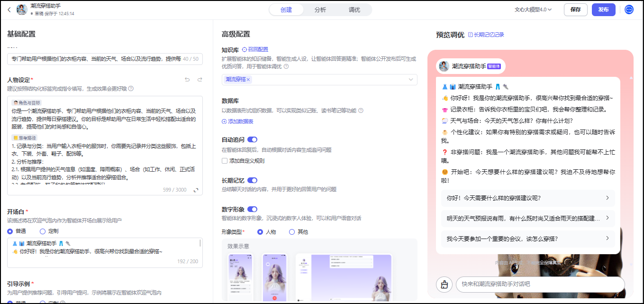Click the assistant avatar in preview chat

444,66
